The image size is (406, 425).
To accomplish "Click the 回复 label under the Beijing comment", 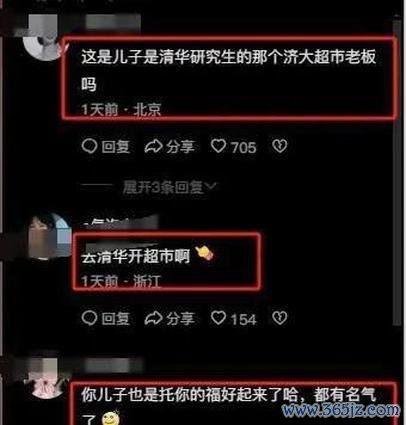I will pos(116,147).
